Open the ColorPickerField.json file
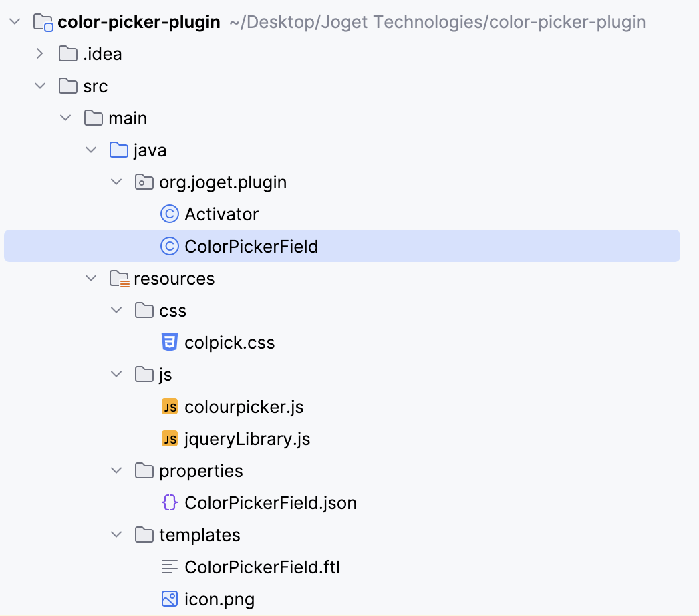 click(x=270, y=503)
